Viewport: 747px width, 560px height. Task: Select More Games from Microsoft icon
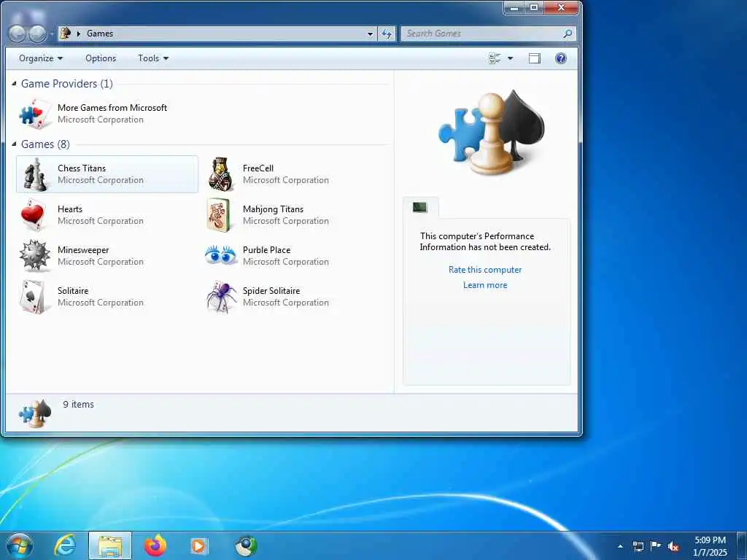pyautogui.click(x=35, y=114)
